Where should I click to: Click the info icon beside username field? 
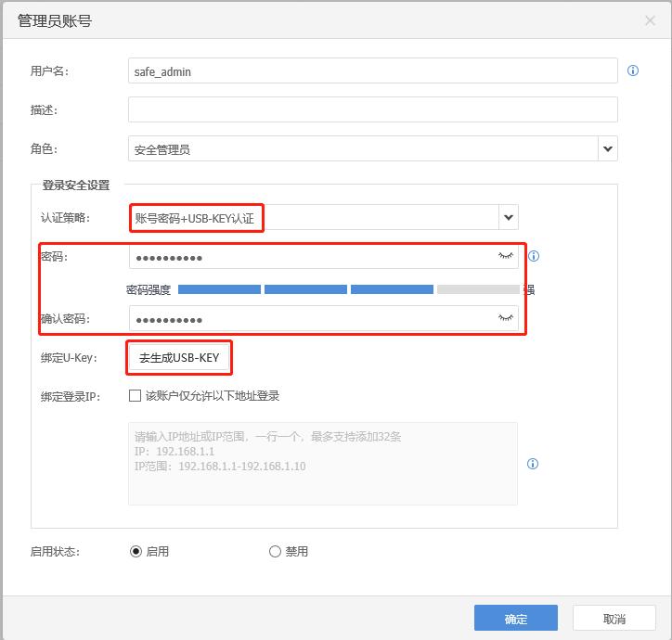tap(633, 70)
